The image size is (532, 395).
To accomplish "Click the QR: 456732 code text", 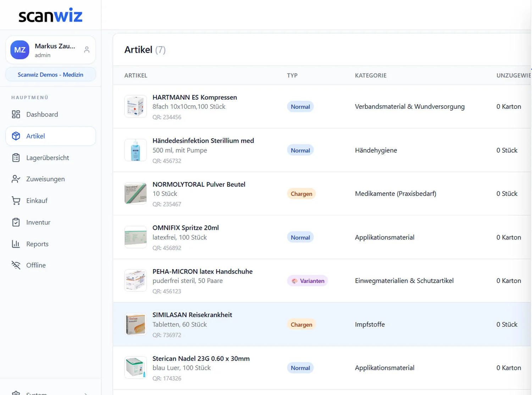I will pyautogui.click(x=167, y=161).
